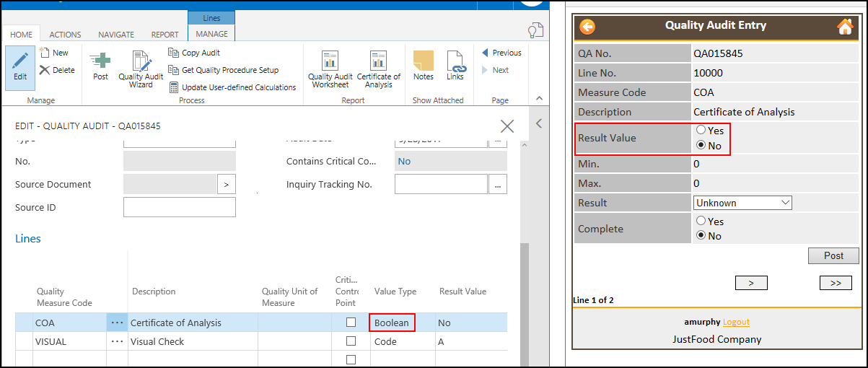Close the Edit Quality Audit dialog
This screenshot has width=868, height=368.
(507, 126)
